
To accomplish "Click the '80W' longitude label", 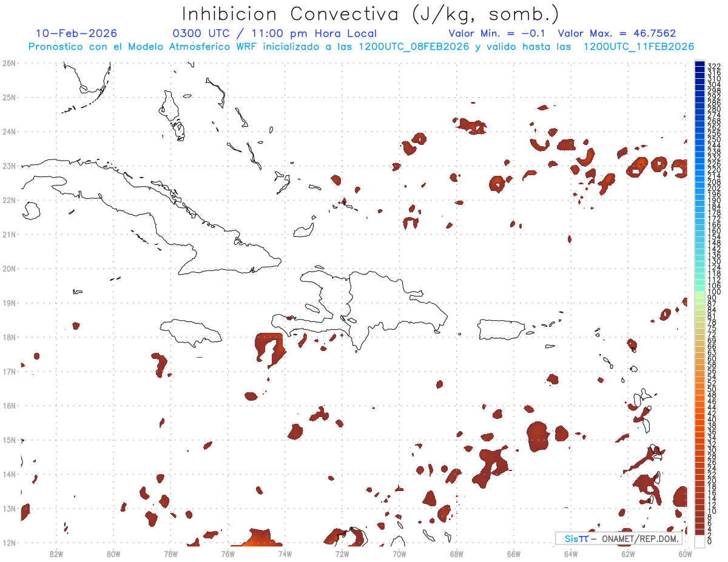I will (x=113, y=554).
